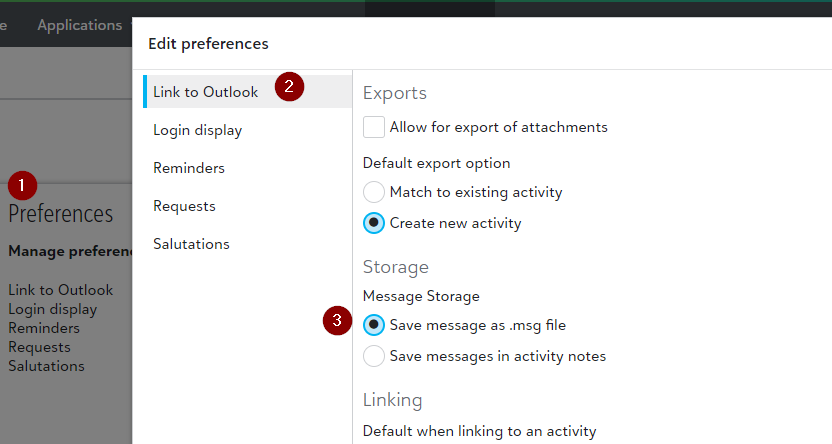This screenshot has width=832, height=444.
Task: Select Save message as .msg file
Action: pos(374,324)
